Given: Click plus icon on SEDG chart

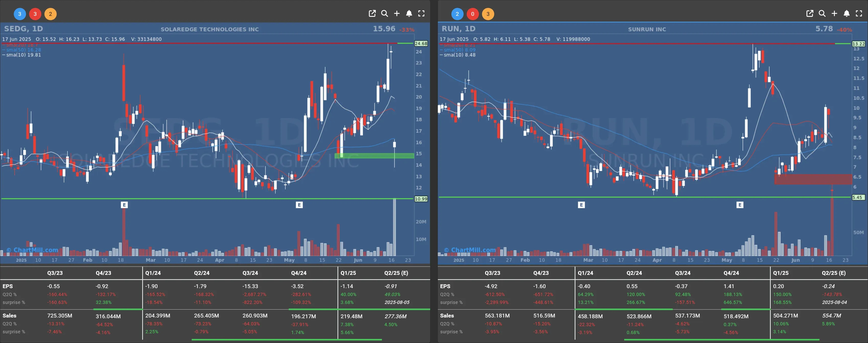Looking at the screenshot, I should click(396, 14).
